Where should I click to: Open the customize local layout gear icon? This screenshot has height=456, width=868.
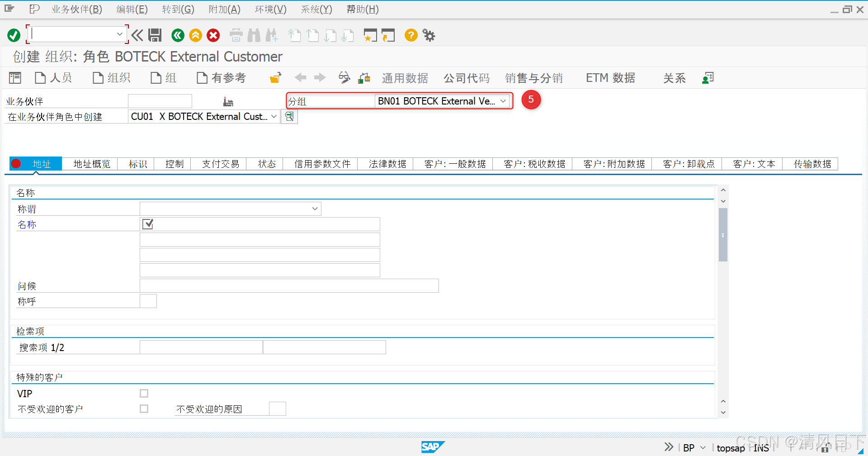428,35
